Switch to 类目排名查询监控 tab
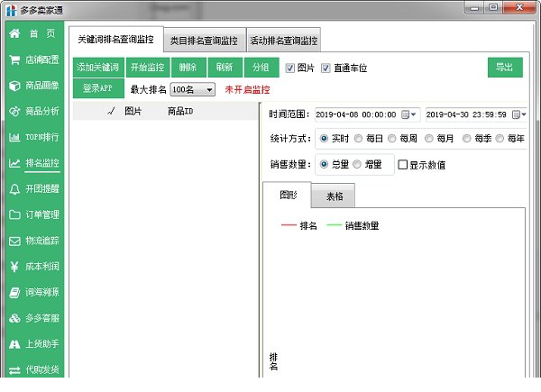Viewport: 541px width, 392px height. click(205, 41)
